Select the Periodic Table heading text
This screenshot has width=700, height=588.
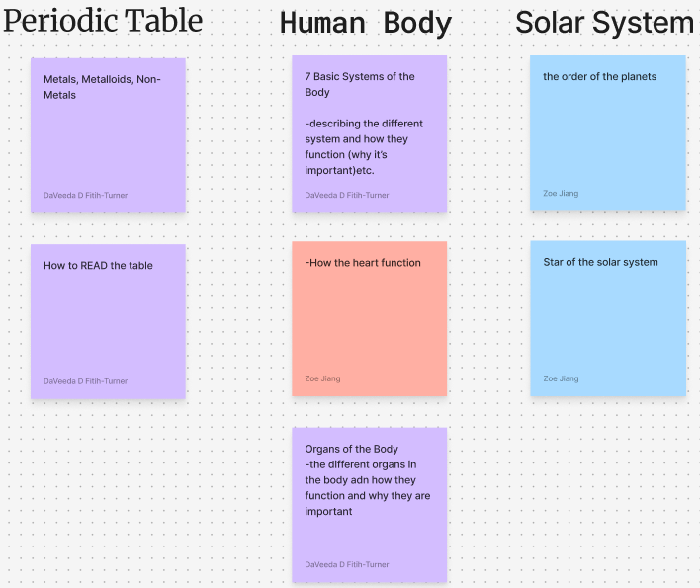(x=103, y=22)
